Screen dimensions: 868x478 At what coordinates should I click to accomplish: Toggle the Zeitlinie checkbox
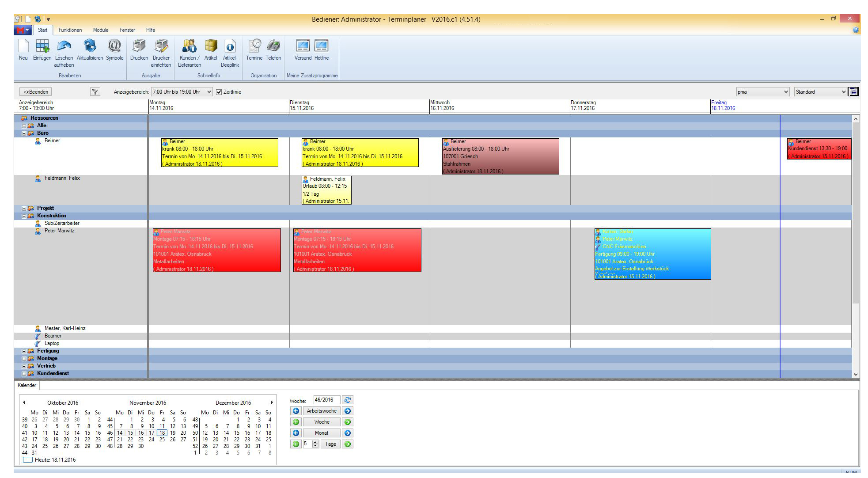pos(219,92)
